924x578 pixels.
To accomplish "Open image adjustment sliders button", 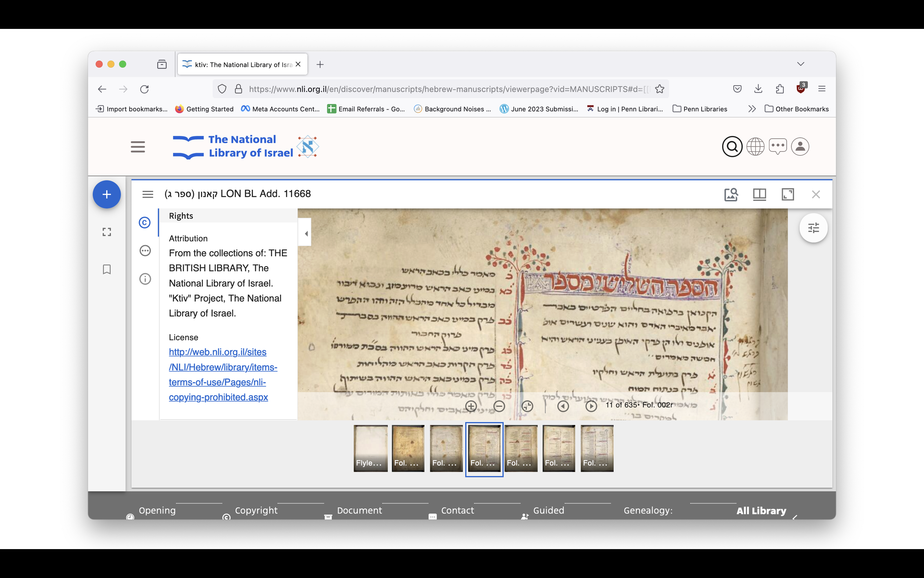I will 814,228.
